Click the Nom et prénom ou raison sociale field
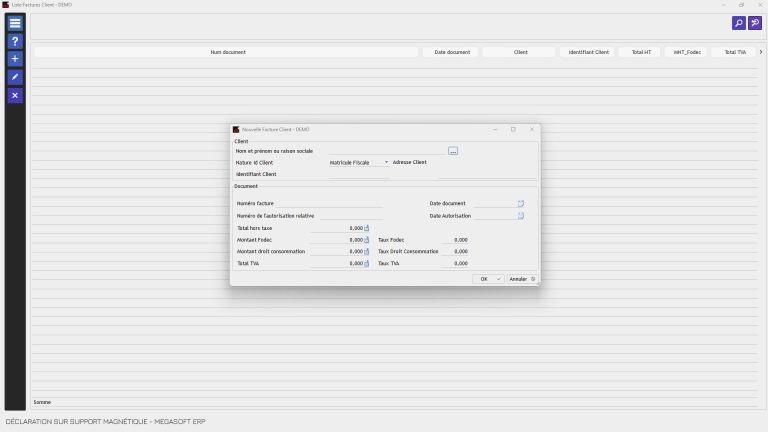This screenshot has width=768, height=432. pyautogui.click(x=387, y=151)
